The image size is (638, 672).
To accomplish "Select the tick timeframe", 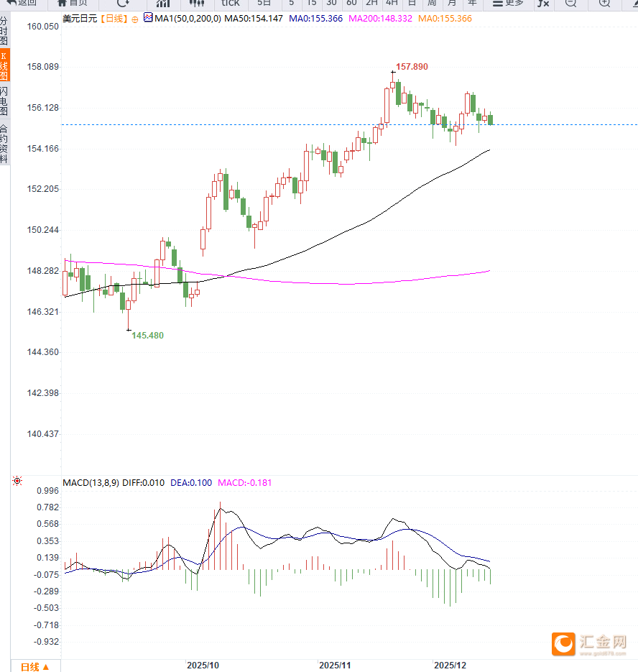I will [x=230, y=4].
